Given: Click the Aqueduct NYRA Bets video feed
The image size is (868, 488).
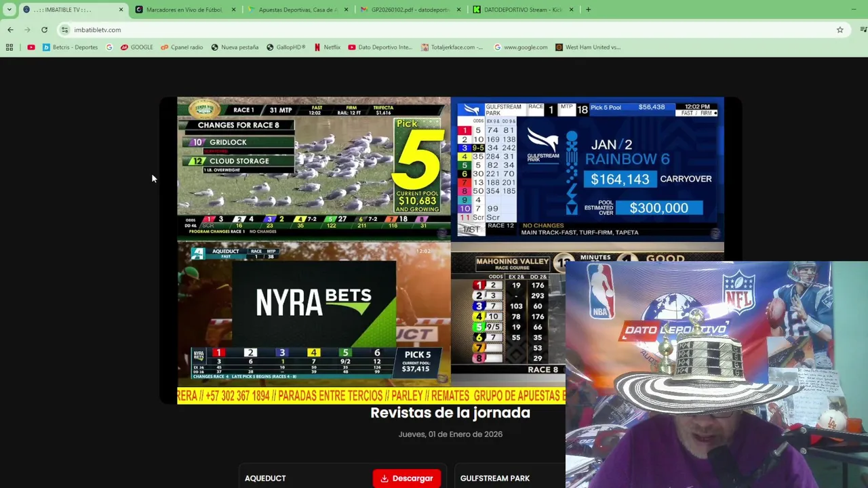Looking at the screenshot, I should (x=313, y=315).
